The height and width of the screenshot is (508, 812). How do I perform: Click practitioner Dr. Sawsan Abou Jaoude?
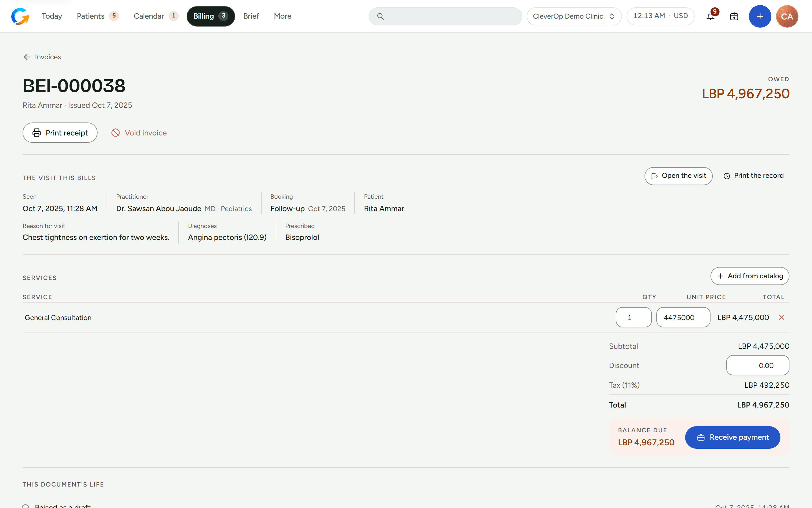tap(159, 209)
